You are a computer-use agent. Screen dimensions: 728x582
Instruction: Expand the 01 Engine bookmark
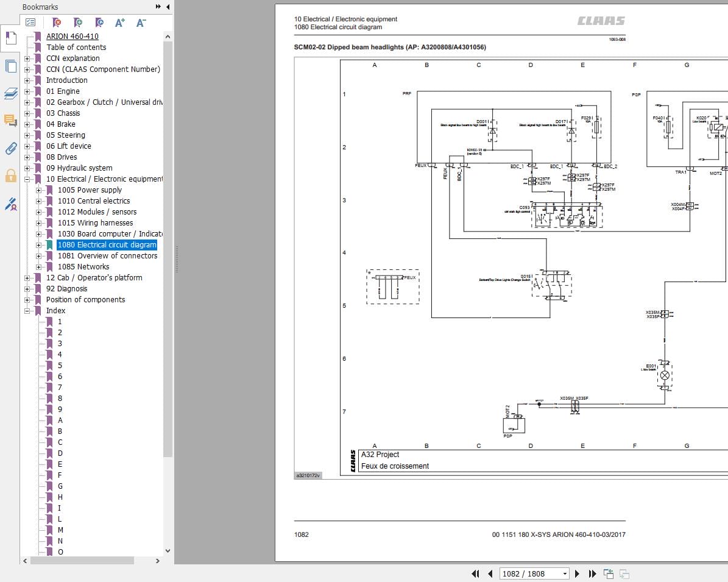point(27,91)
